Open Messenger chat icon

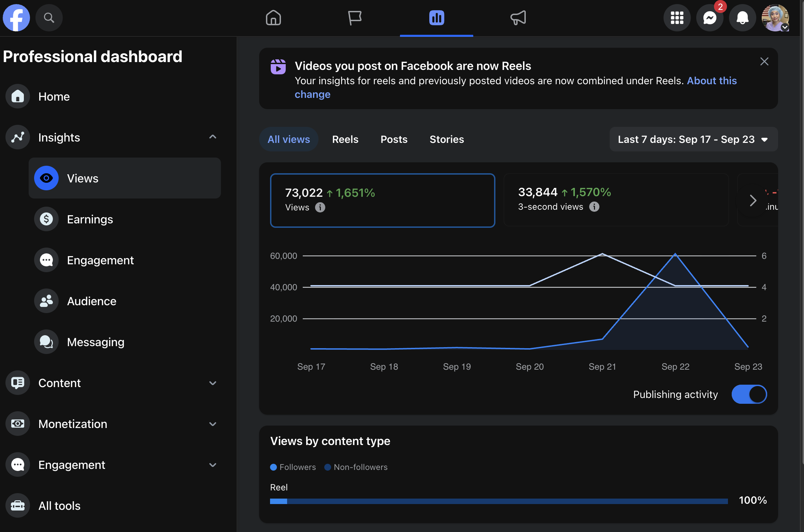click(710, 18)
